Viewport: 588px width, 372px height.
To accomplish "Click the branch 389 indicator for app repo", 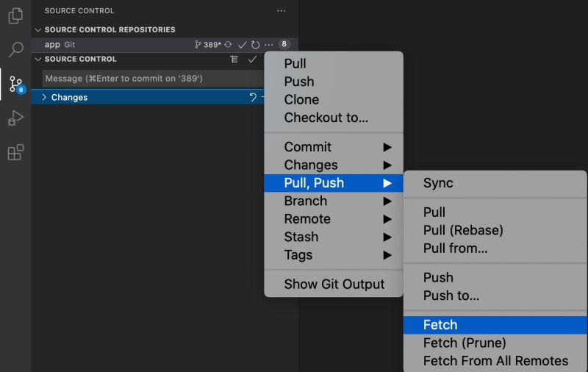I will (x=208, y=45).
